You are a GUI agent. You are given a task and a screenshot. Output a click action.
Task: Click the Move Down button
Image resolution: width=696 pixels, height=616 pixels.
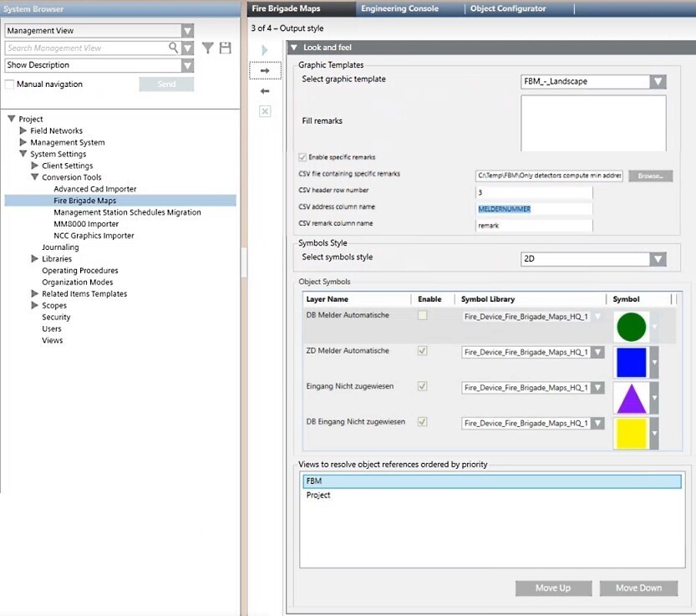tap(638, 588)
